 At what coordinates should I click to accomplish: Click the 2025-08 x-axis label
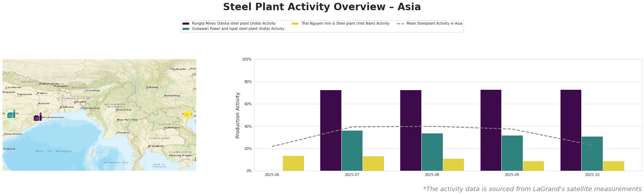tap(432, 175)
